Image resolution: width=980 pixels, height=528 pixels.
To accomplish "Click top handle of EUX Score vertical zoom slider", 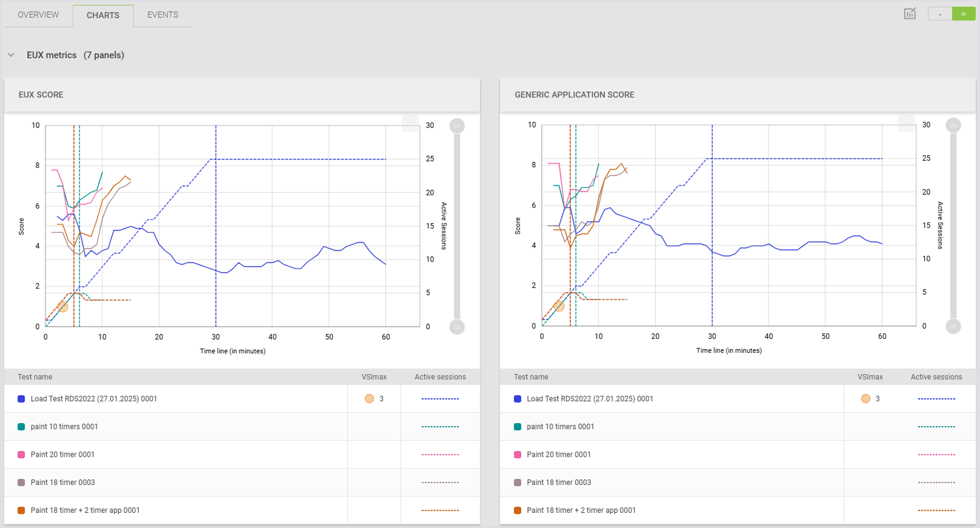I will (457, 125).
